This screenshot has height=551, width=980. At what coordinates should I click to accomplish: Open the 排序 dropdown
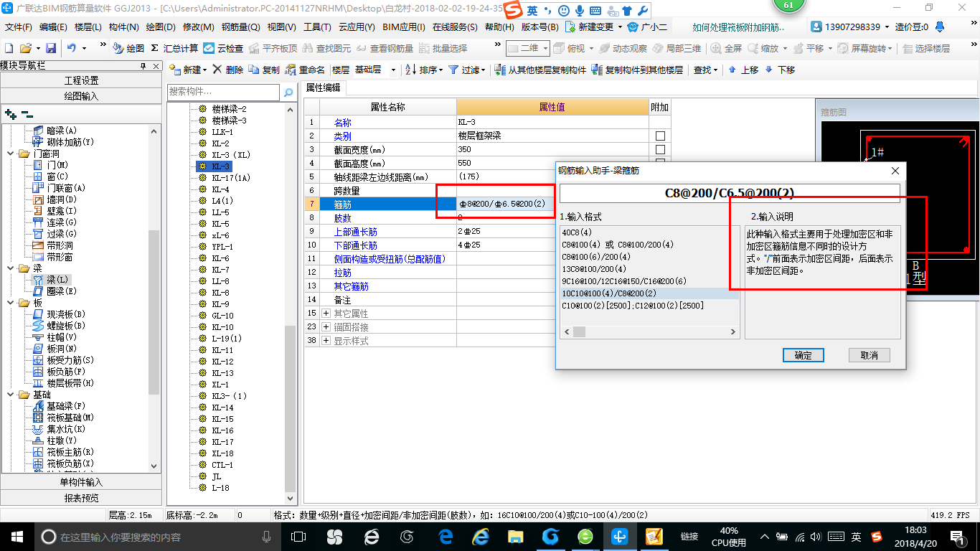tap(425, 70)
